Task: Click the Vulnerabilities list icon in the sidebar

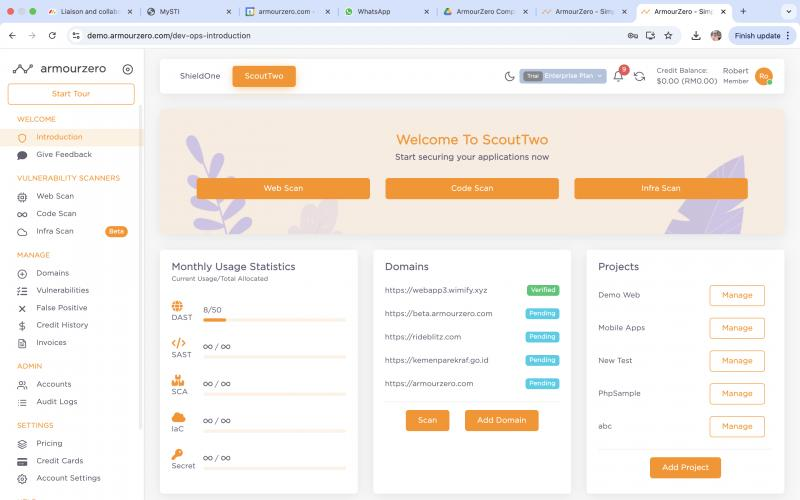Action: pos(22,291)
